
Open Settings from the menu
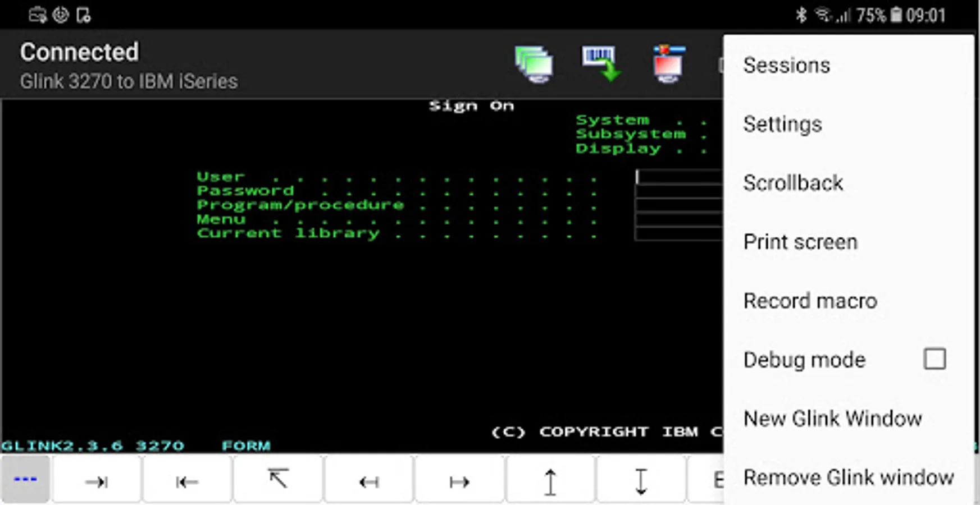848,124
